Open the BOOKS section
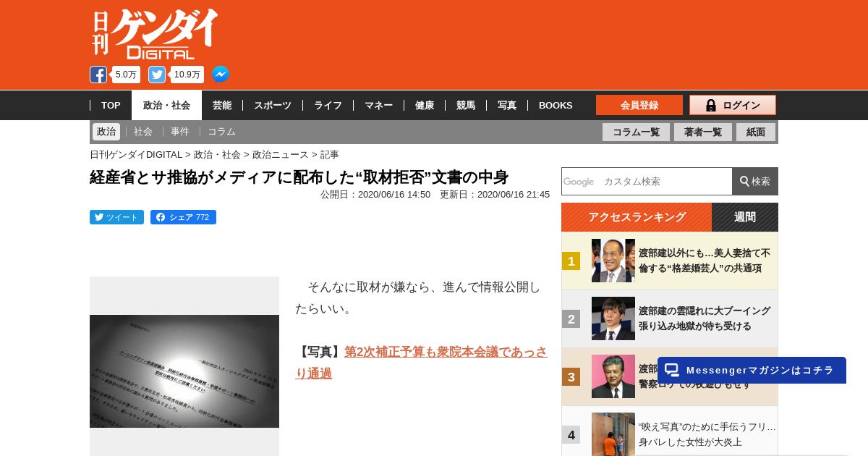868x456 pixels. 556,105
